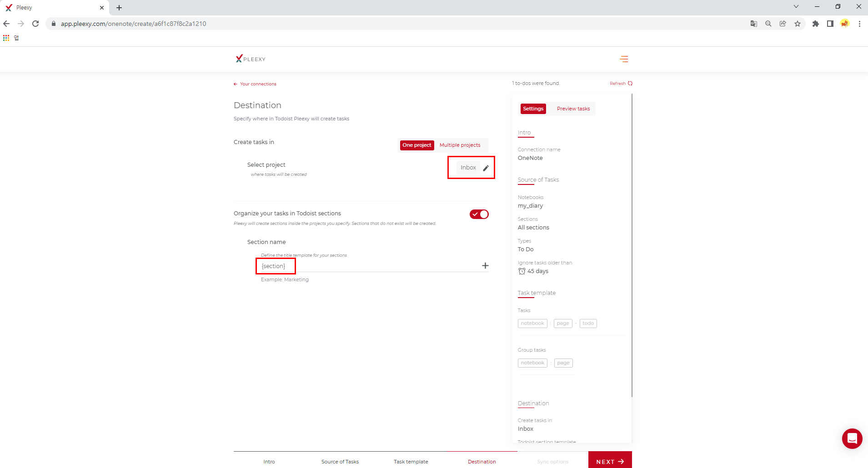Toggle Organize tasks in Todoist sections switch
The height and width of the screenshot is (468, 868).
(479, 214)
